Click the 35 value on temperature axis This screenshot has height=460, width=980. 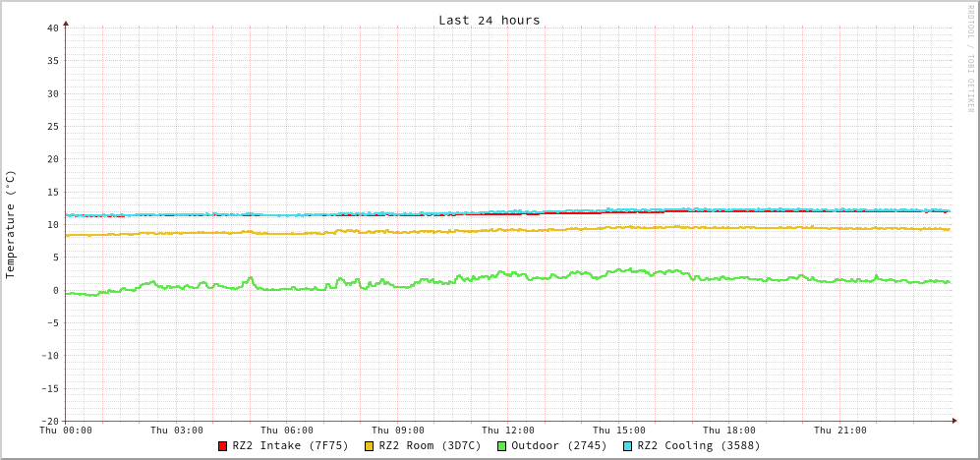[x=52, y=61]
